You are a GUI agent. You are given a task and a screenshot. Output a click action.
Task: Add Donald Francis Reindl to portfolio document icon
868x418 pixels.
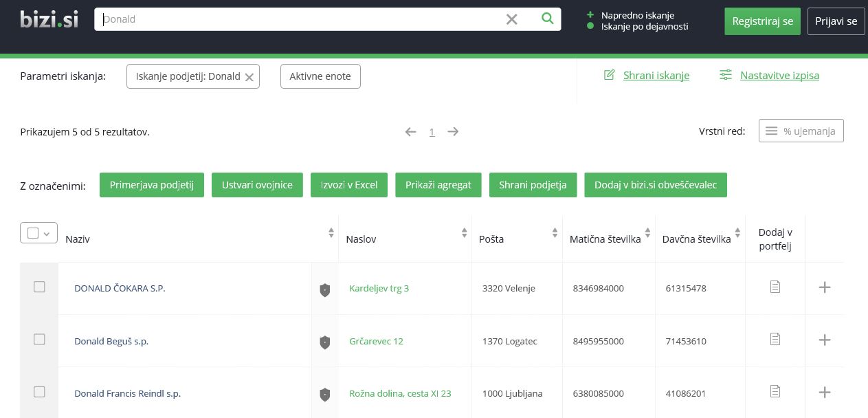775,391
